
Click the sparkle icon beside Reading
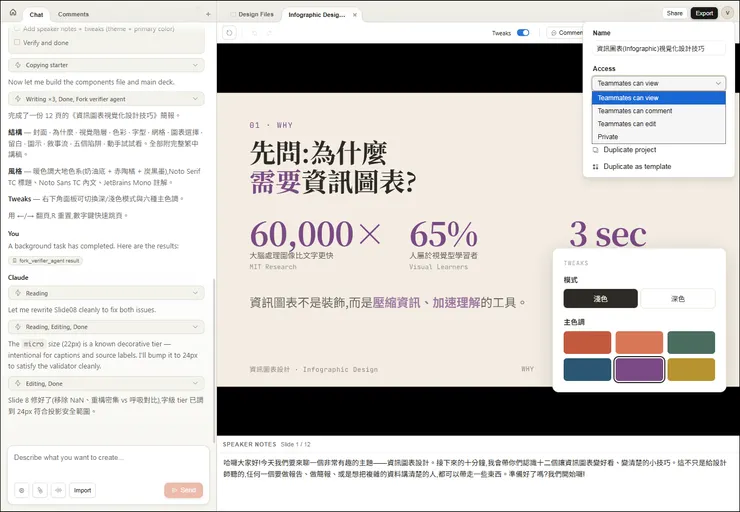[18, 293]
